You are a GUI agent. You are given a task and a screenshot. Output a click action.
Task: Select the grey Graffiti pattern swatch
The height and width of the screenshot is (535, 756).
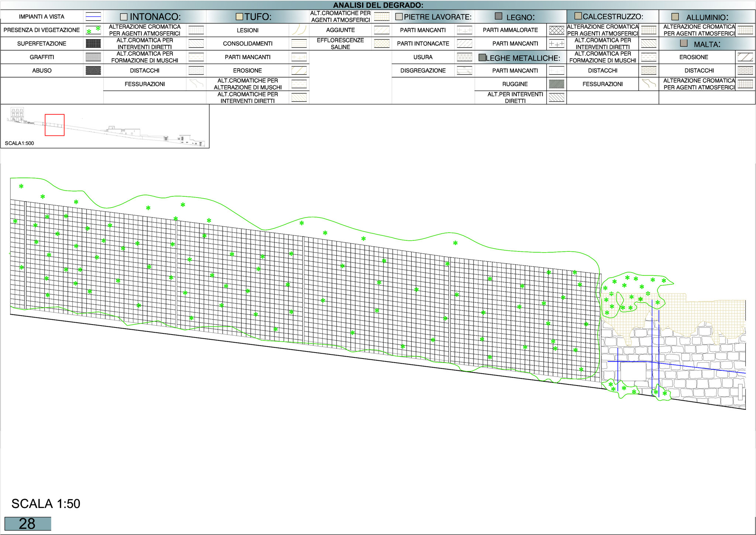point(93,57)
